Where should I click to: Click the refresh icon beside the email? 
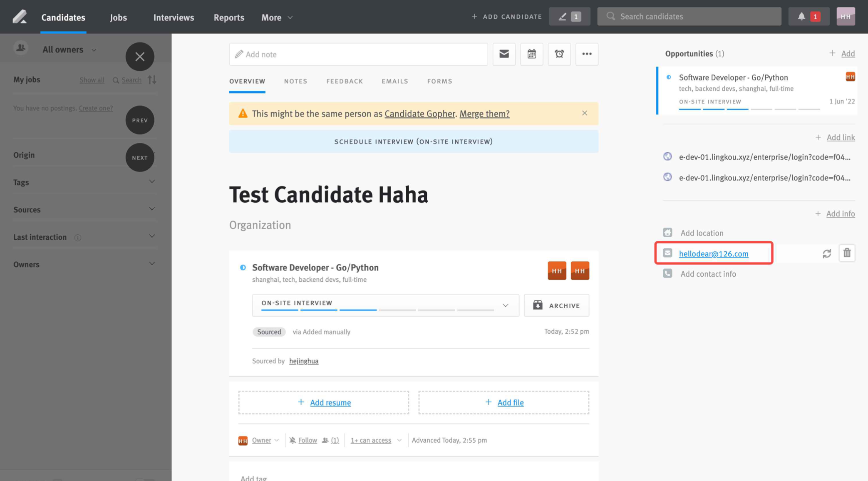826,253
